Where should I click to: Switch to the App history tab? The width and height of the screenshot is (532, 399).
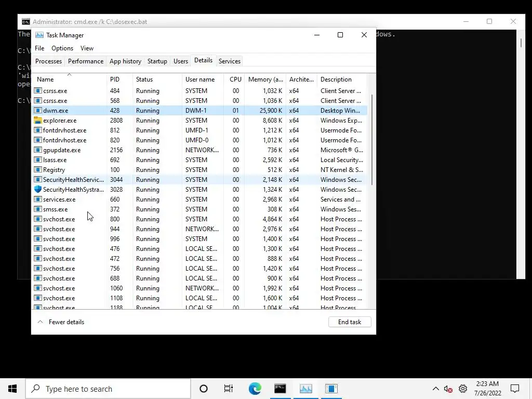coord(125,61)
